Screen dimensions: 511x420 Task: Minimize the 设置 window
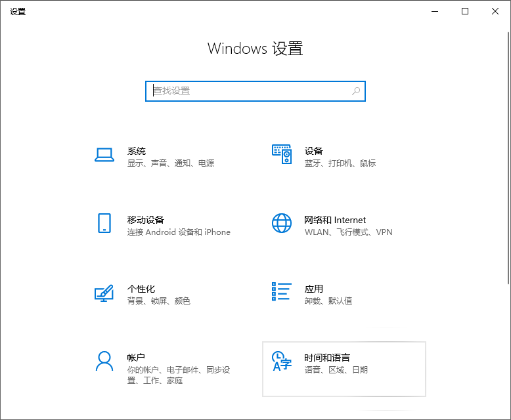[x=434, y=11]
